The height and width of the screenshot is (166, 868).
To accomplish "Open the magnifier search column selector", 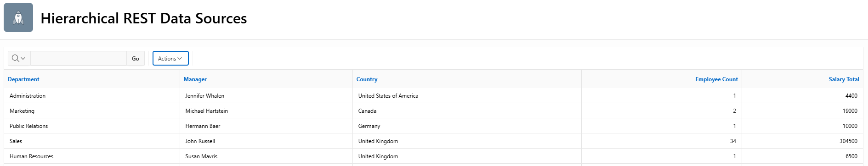I will click(x=19, y=58).
